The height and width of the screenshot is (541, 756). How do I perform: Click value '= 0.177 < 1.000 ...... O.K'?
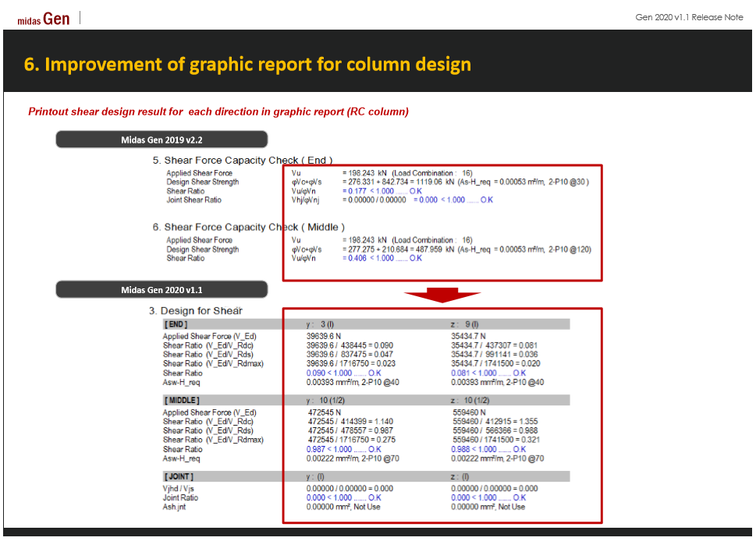click(x=382, y=191)
